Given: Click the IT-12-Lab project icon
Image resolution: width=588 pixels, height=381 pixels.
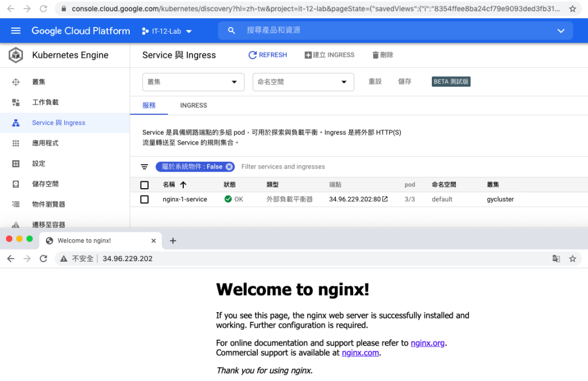Looking at the screenshot, I should (x=145, y=31).
